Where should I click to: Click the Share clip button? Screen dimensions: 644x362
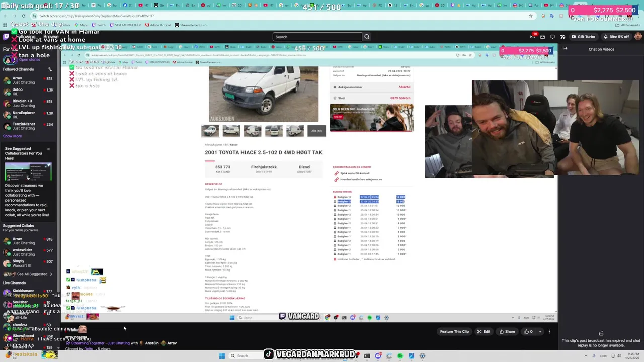tap(507, 331)
